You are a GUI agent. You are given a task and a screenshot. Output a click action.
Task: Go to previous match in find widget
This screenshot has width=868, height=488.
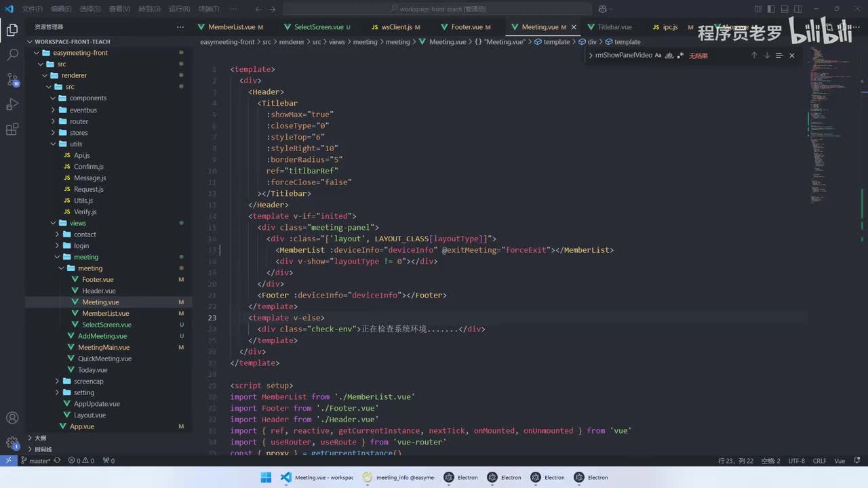[754, 56]
